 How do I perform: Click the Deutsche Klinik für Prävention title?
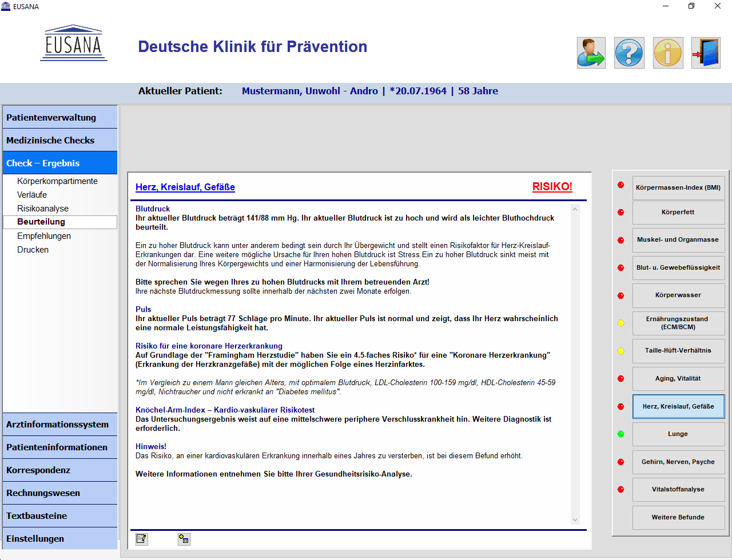click(253, 46)
